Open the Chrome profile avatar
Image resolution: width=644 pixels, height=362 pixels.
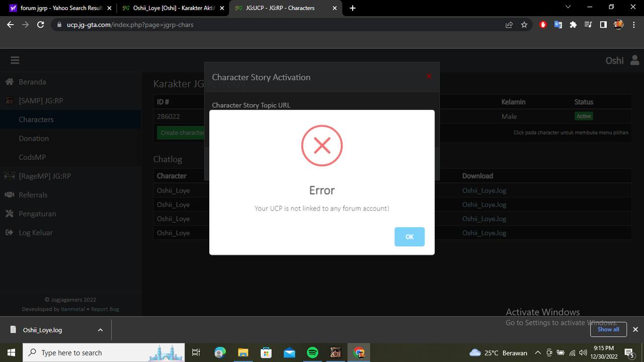pos(618,25)
